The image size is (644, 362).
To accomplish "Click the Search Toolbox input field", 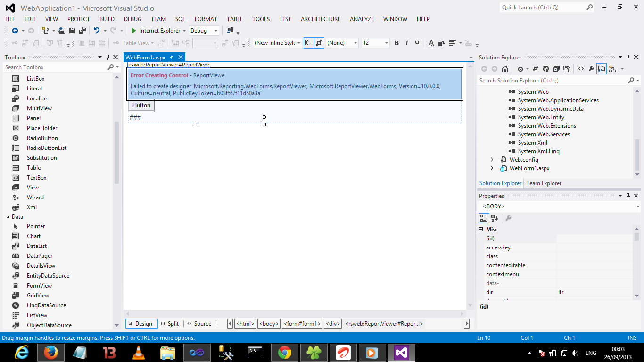I will click(x=55, y=67).
